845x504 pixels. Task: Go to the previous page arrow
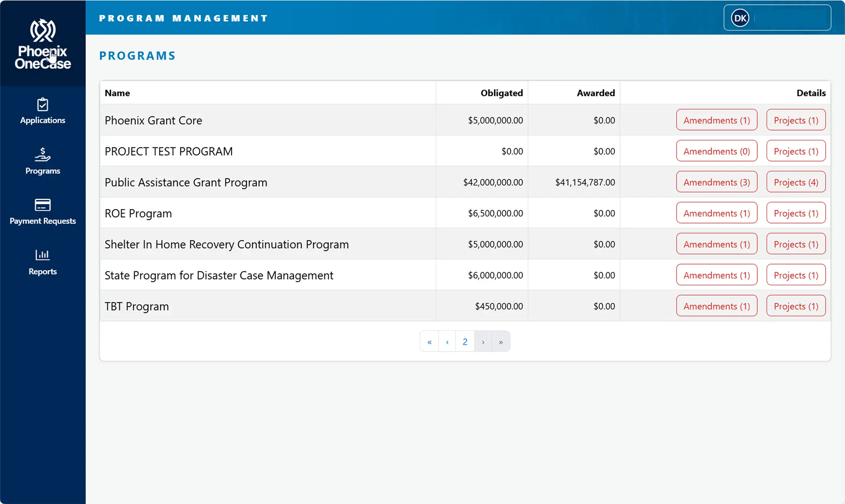coord(447,342)
